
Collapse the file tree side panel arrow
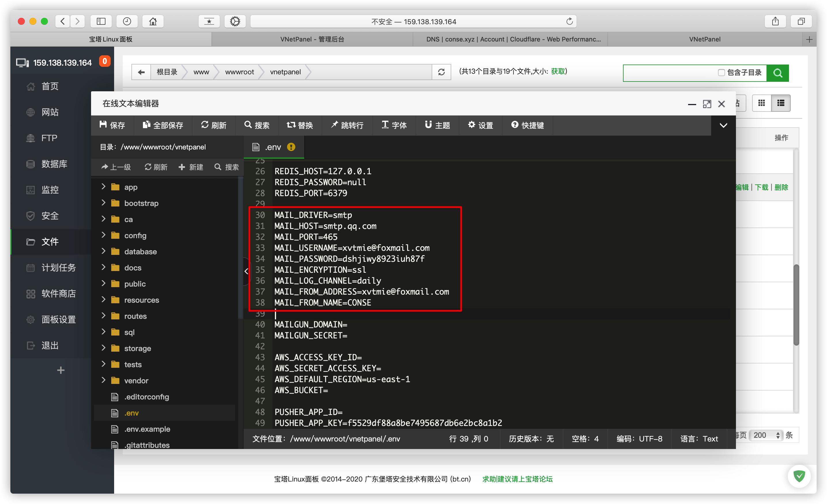click(x=246, y=271)
